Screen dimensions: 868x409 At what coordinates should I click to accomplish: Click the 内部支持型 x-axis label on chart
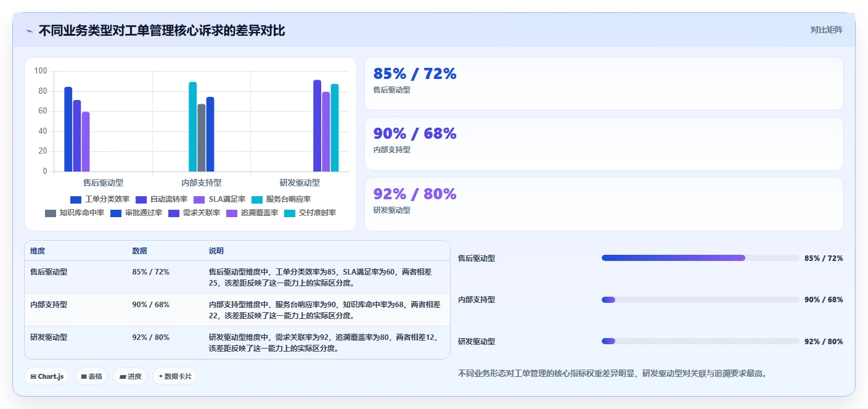tap(202, 183)
